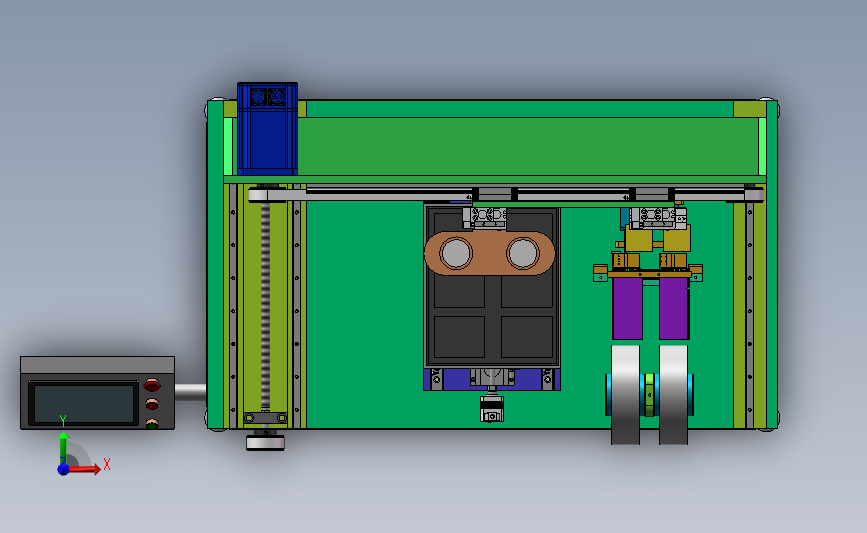867x533 pixels.
Task: Click the blue servo motor block
Action: point(268,129)
